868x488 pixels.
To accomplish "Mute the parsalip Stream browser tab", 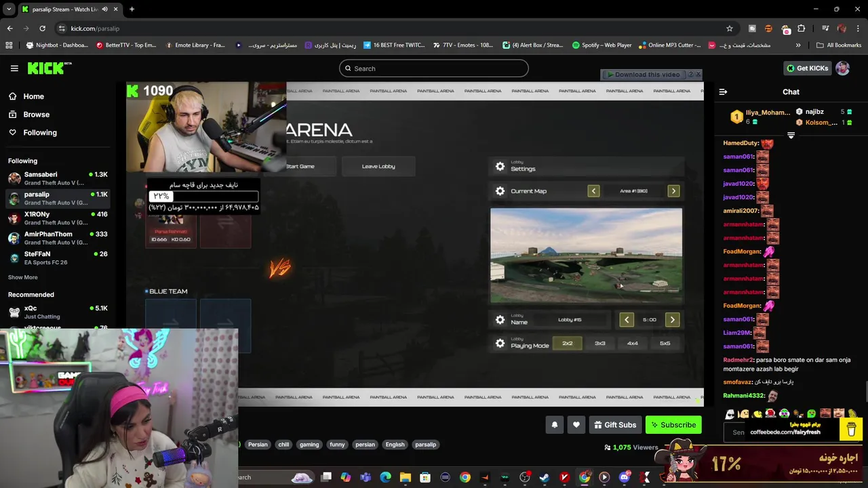I will coord(105,9).
